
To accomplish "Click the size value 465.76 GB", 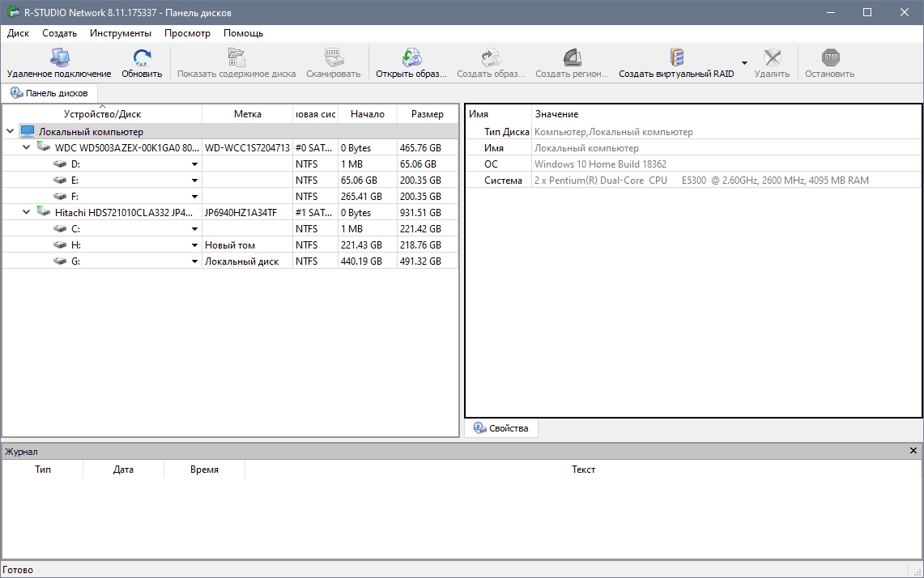I will click(420, 148).
